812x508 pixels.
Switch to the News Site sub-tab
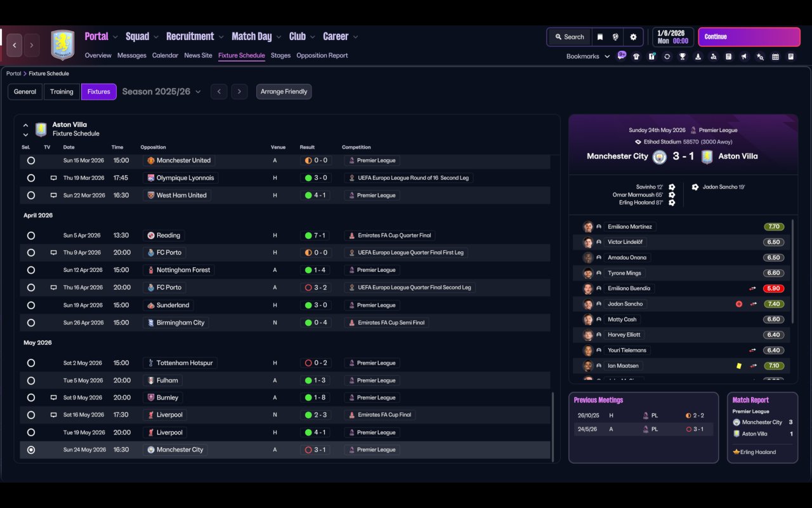[x=198, y=55]
